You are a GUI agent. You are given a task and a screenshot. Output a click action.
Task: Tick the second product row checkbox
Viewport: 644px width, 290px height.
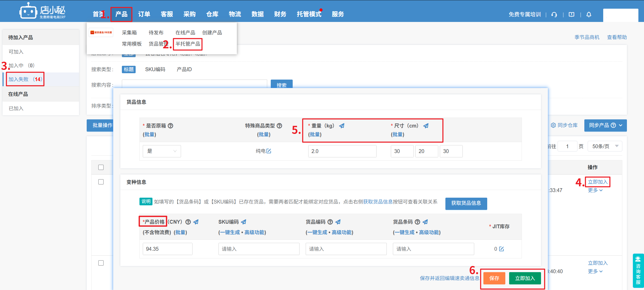101,263
